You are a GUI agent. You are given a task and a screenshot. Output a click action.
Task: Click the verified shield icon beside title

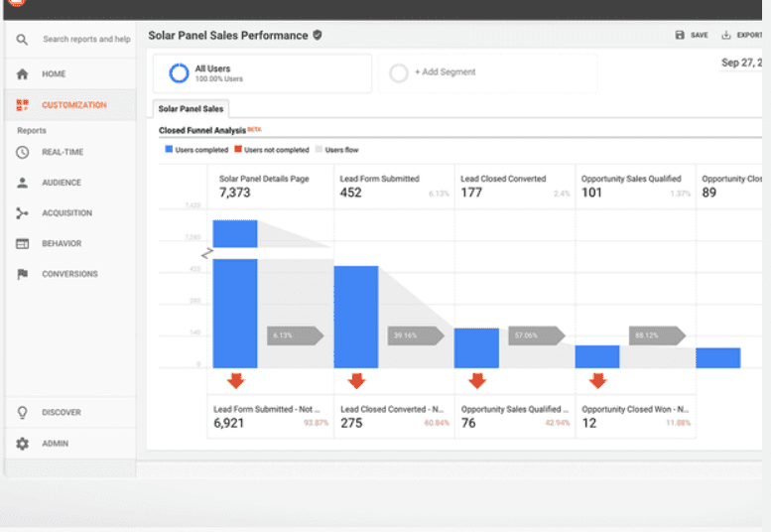coord(318,36)
